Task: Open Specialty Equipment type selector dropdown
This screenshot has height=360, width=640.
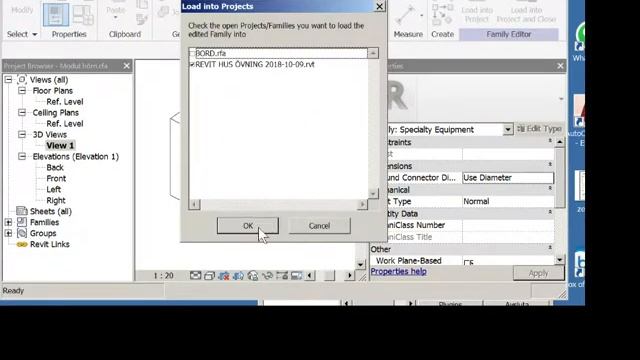Action: click(507, 129)
